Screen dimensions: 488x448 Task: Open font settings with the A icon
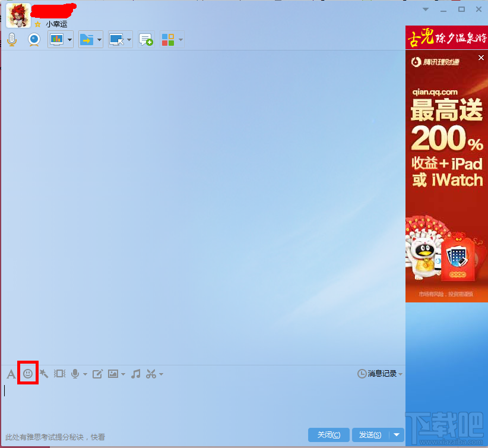tap(10, 374)
